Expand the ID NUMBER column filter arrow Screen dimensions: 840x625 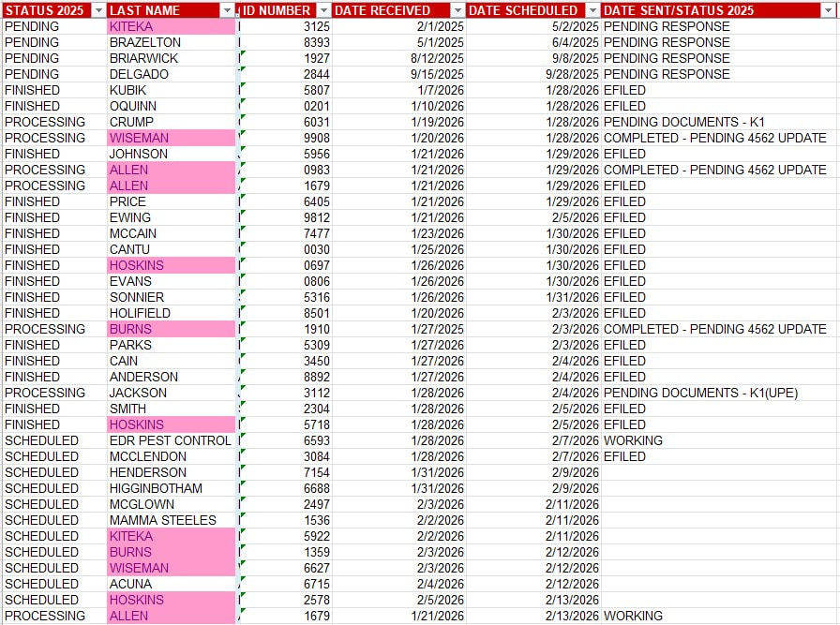click(322, 10)
